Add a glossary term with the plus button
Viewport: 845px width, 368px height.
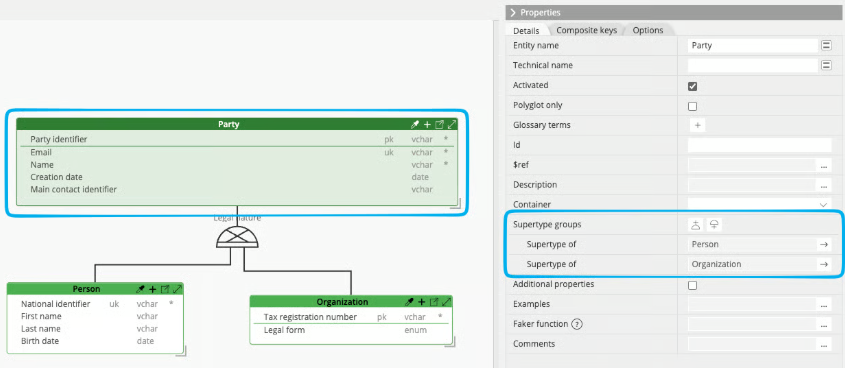click(x=697, y=125)
